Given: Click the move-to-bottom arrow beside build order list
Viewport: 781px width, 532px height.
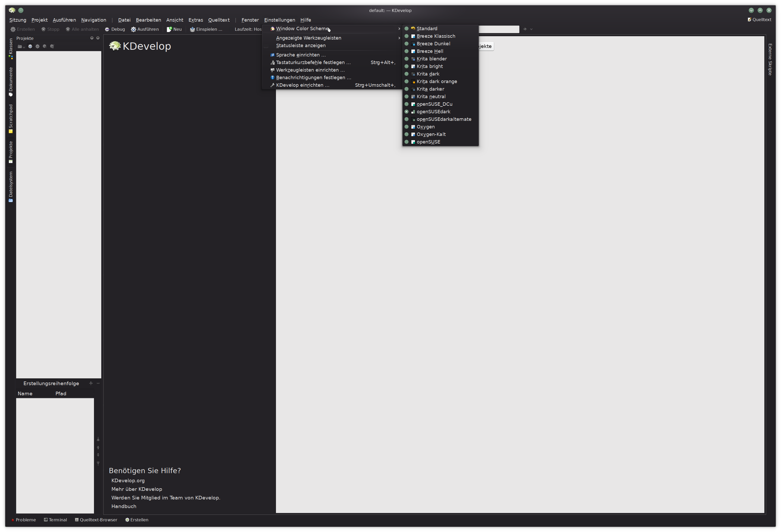Looking at the screenshot, I should [98, 464].
